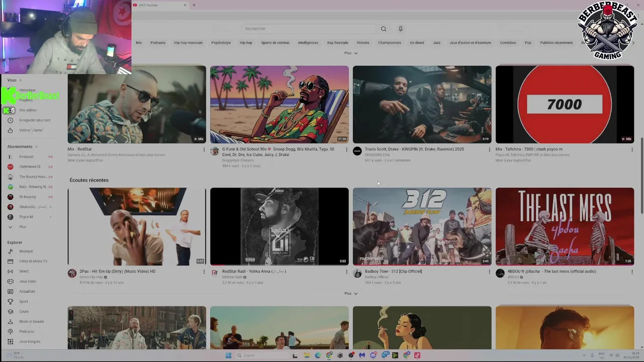Click the search magnifier icon
Image resolution: width=644 pixels, height=362 pixels.
coord(383,29)
